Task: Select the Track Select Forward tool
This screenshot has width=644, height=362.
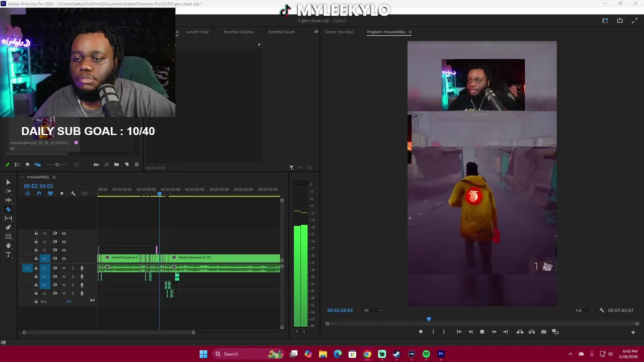Action: [x=8, y=191]
